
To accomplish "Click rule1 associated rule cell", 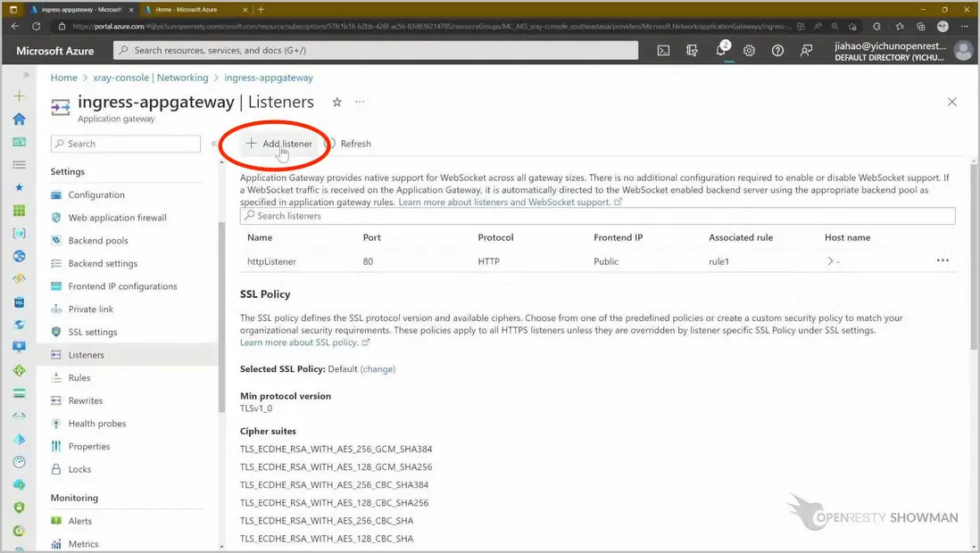I will (x=718, y=262).
